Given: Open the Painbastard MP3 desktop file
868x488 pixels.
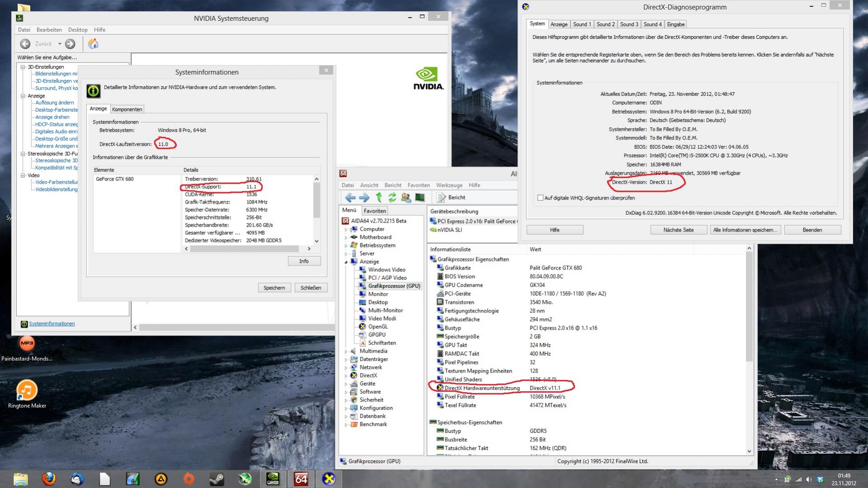Looking at the screenshot, I should 27,348.
